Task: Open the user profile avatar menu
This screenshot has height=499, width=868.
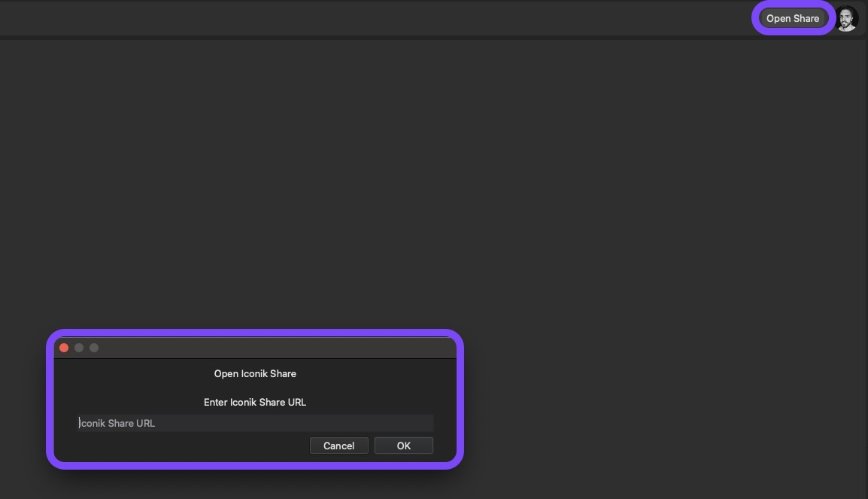Action: 847,19
